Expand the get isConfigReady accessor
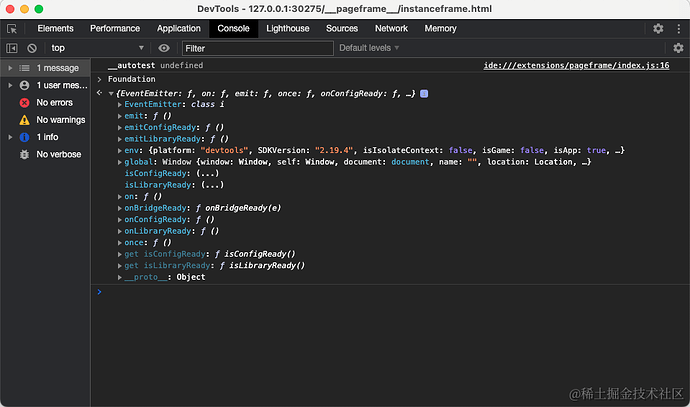The height and width of the screenshot is (407, 690). click(x=119, y=254)
